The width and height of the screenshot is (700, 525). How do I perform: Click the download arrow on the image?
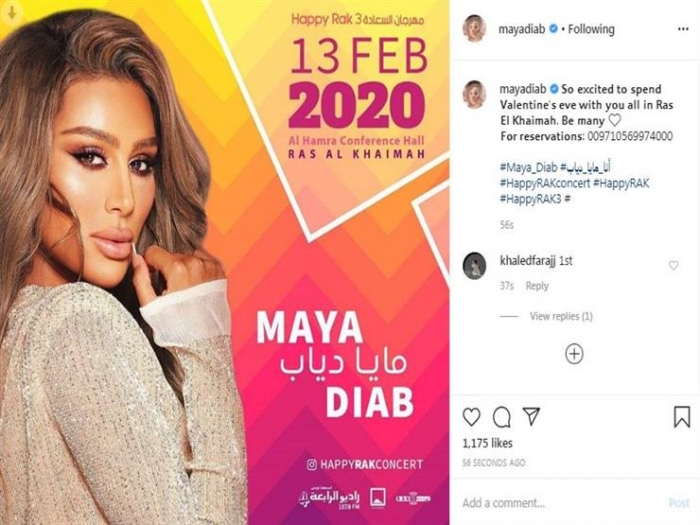(x=12, y=13)
